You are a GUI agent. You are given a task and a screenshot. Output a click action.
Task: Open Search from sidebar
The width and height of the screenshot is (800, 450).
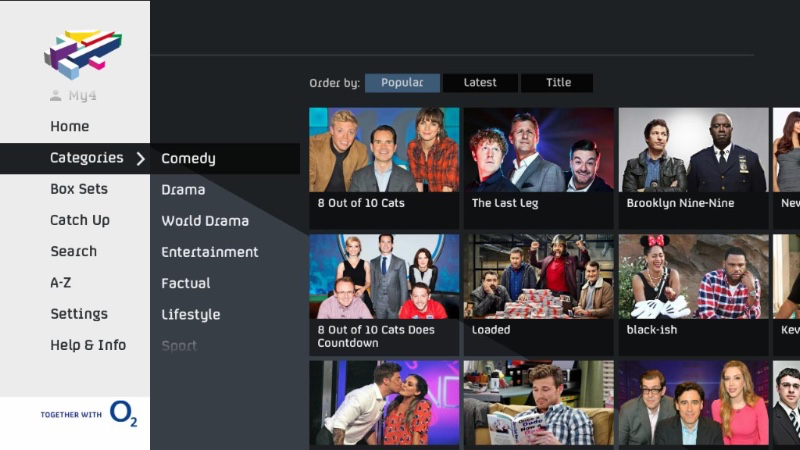tap(73, 252)
